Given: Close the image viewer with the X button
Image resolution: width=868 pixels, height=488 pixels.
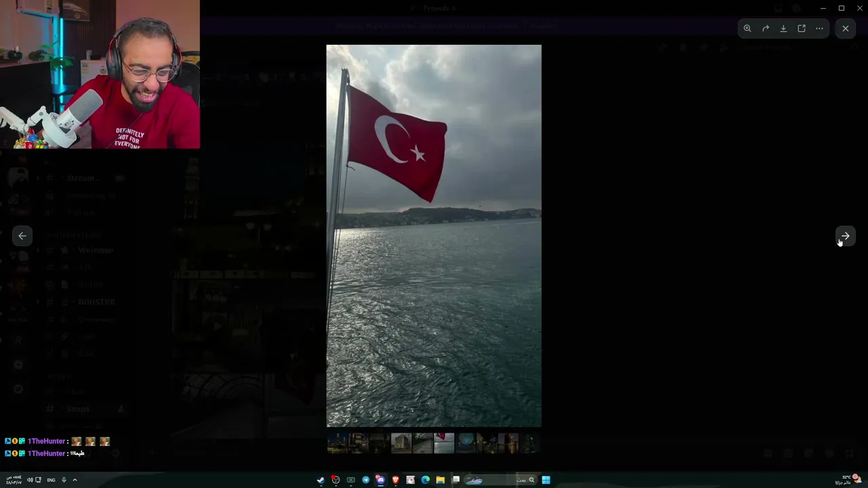Looking at the screenshot, I should pos(845,28).
